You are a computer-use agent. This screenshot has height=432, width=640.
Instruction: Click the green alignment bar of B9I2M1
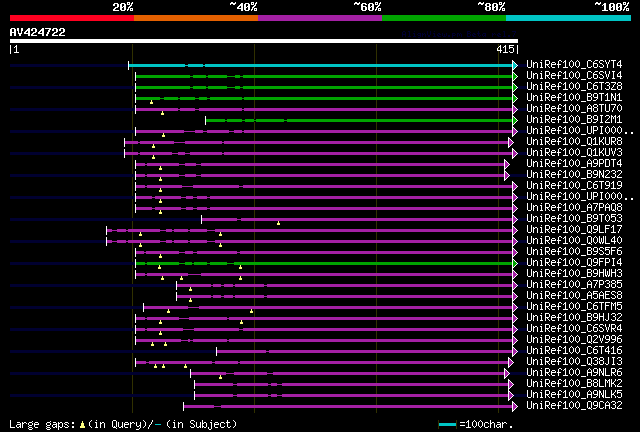(360, 120)
